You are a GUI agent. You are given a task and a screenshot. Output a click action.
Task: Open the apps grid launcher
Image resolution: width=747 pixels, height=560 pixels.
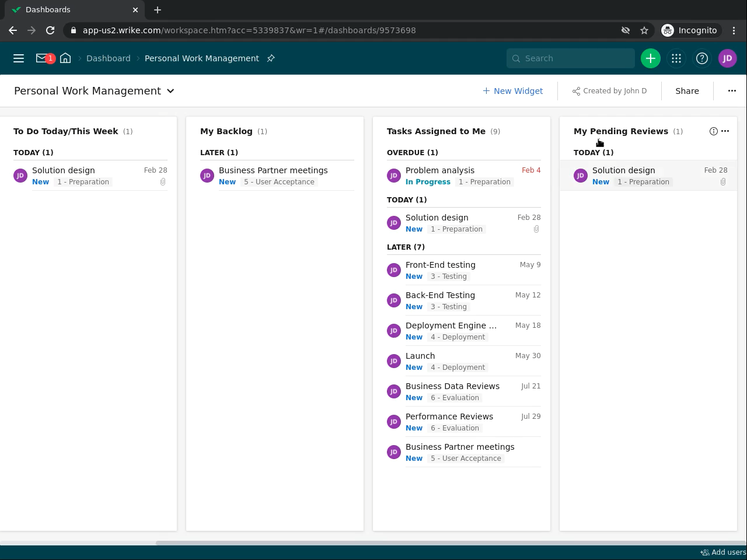676,58
